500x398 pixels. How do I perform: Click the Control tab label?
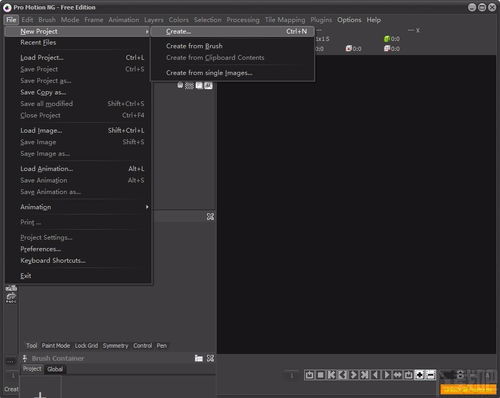(x=143, y=346)
